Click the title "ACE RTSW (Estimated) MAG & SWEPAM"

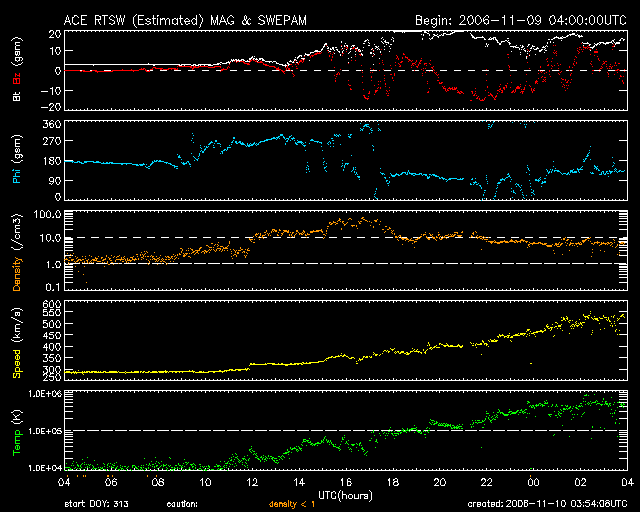[x=185, y=20]
